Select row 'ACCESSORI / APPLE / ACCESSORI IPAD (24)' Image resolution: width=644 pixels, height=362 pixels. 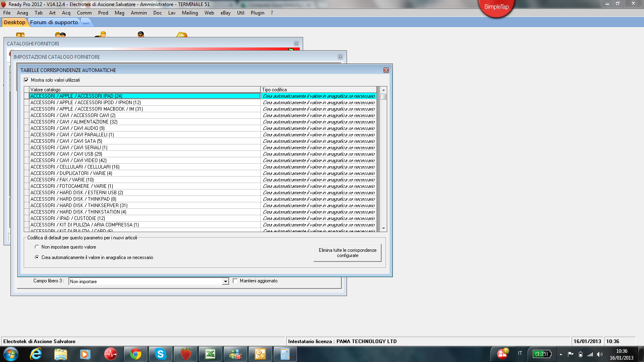click(x=145, y=96)
